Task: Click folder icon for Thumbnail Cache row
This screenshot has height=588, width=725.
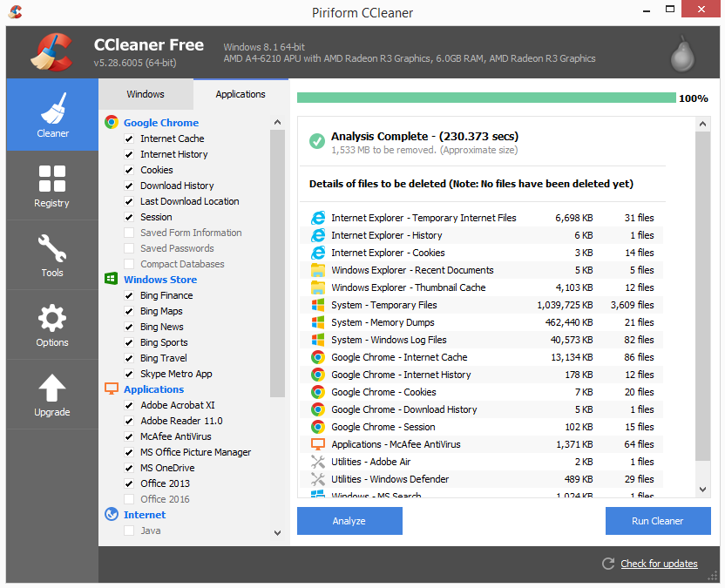Action: tap(318, 287)
